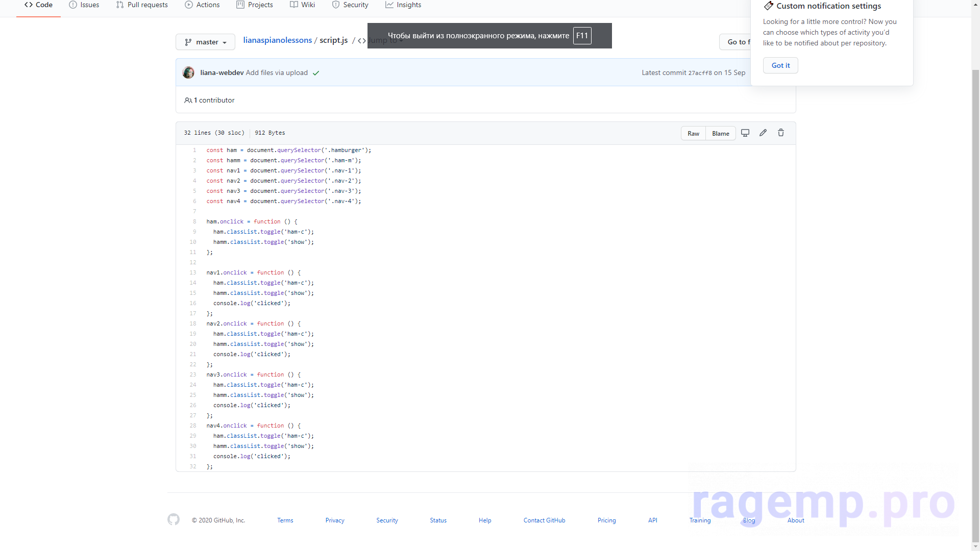
Task: Open the About footer link
Action: [796, 520]
